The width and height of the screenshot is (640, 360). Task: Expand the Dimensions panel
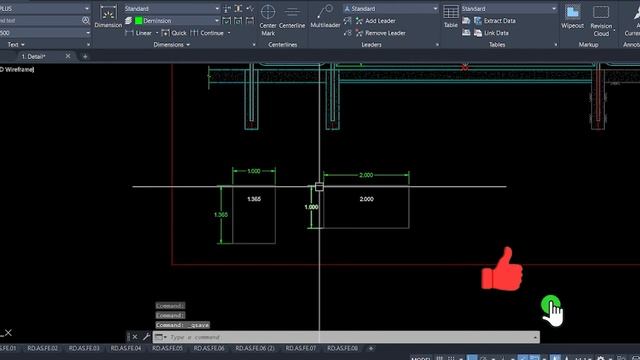coord(171,44)
